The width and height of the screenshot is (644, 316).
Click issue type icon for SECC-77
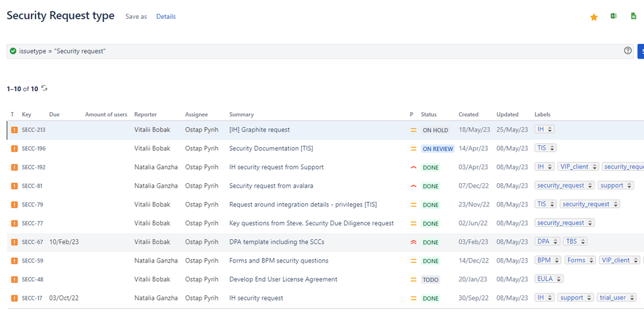tap(14, 224)
